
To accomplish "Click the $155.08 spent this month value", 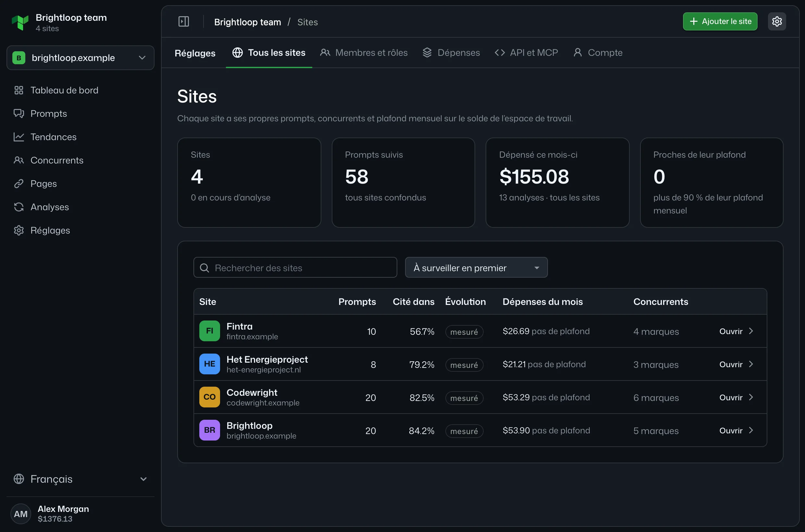I will click(534, 177).
